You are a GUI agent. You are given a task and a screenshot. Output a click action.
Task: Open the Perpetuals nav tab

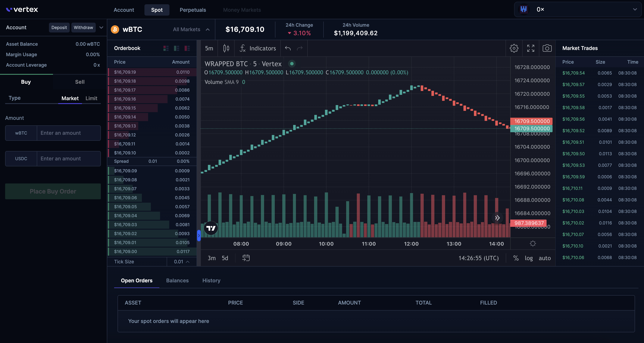point(193,10)
